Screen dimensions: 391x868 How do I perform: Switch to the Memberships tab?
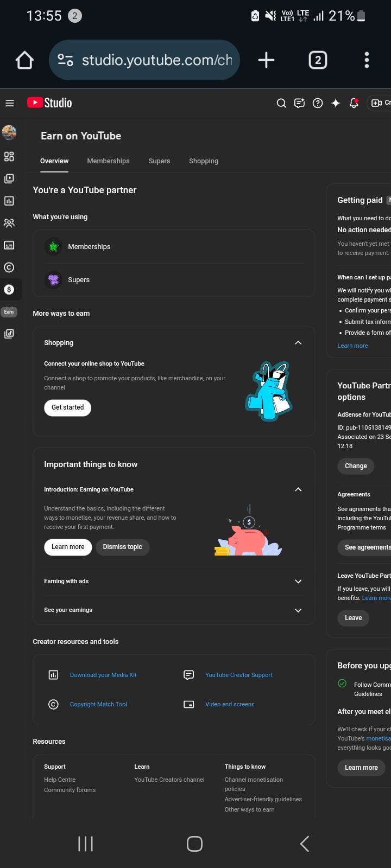[108, 161]
